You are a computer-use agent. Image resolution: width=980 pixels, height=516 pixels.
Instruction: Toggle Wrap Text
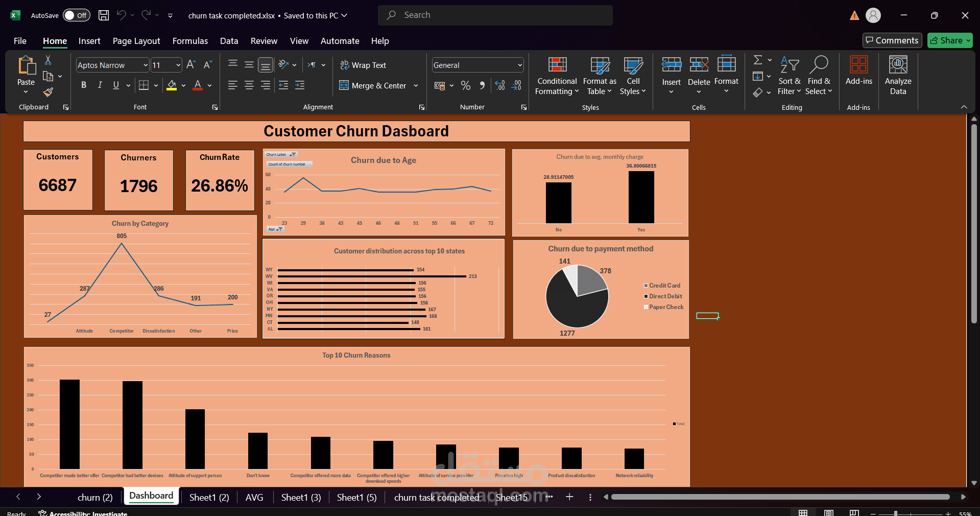tap(363, 65)
